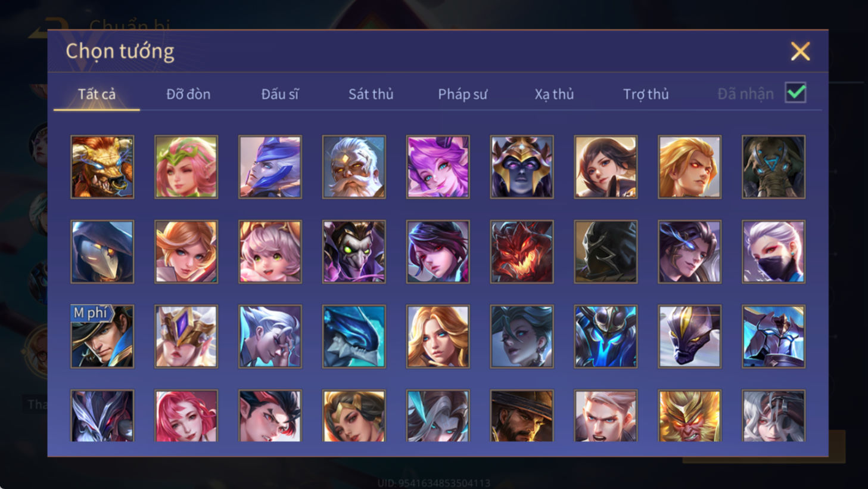The width and height of the screenshot is (868, 489).
Task: Show the Pháp sư hero list
Action: pyautogui.click(x=463, y=94)
